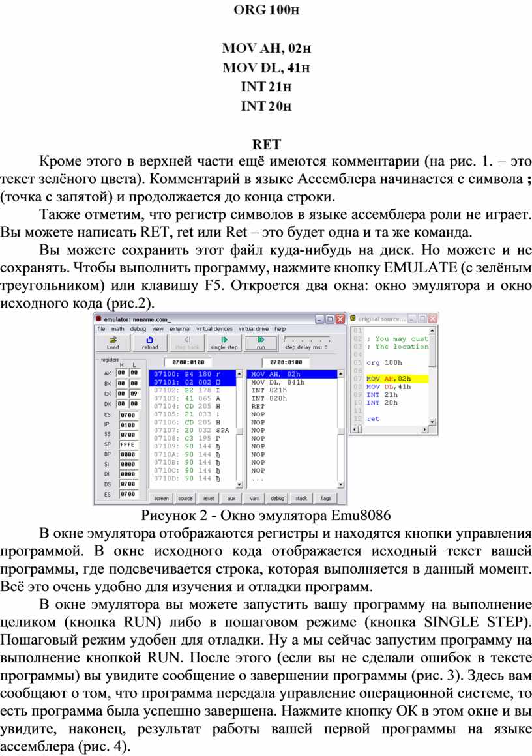The height and width of the screenshot is (756, 532).
Task: Click the Load button with folder icon
Action: 113,343
